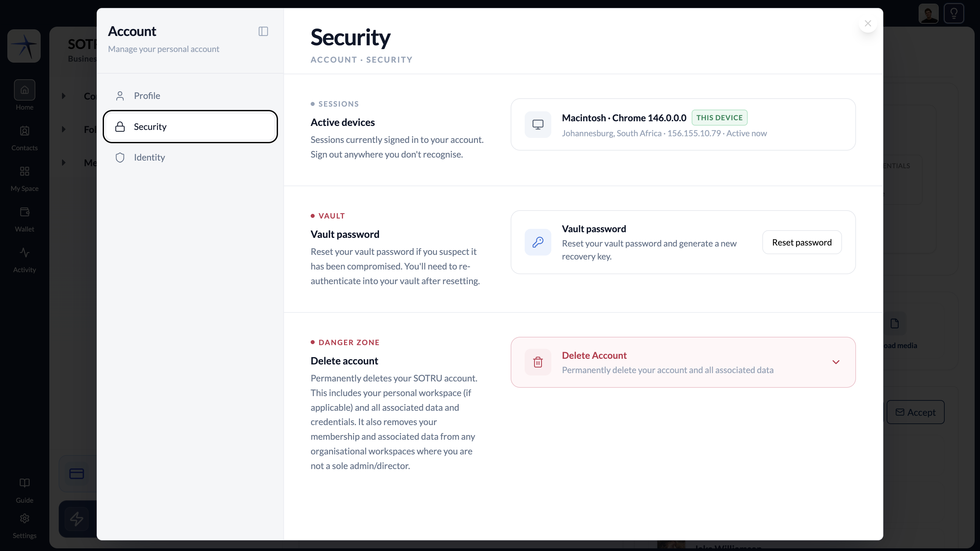Open the Guide book icon
Image resolution: width=980 pixels, height=551 pixels.
[x=24, y=483]
